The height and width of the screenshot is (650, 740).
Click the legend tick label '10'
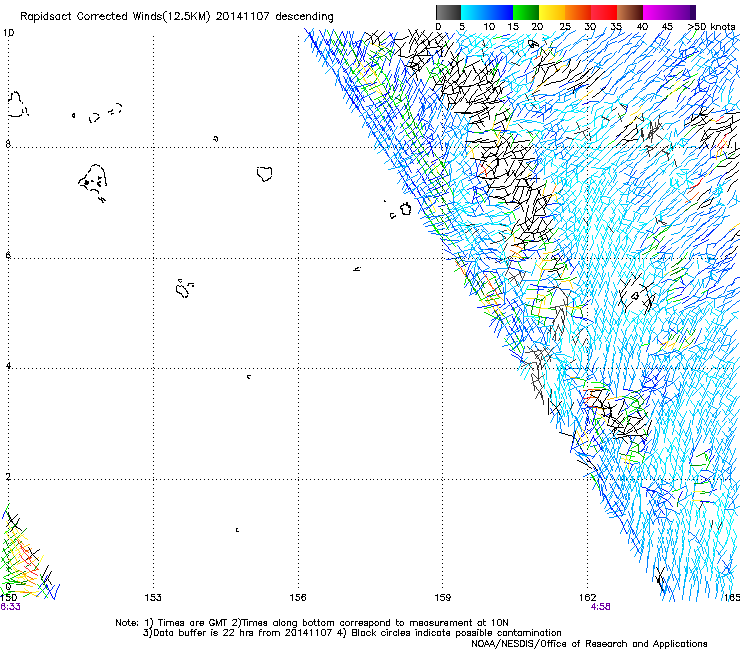coord(489,27)
